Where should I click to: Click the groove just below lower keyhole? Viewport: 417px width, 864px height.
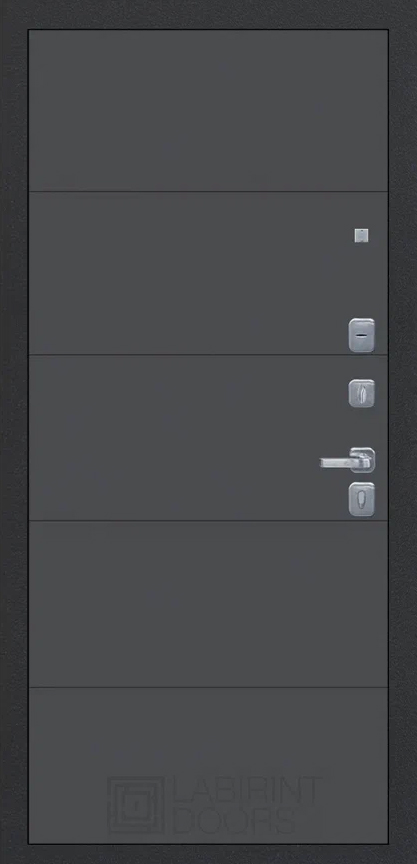coord(208,521)
